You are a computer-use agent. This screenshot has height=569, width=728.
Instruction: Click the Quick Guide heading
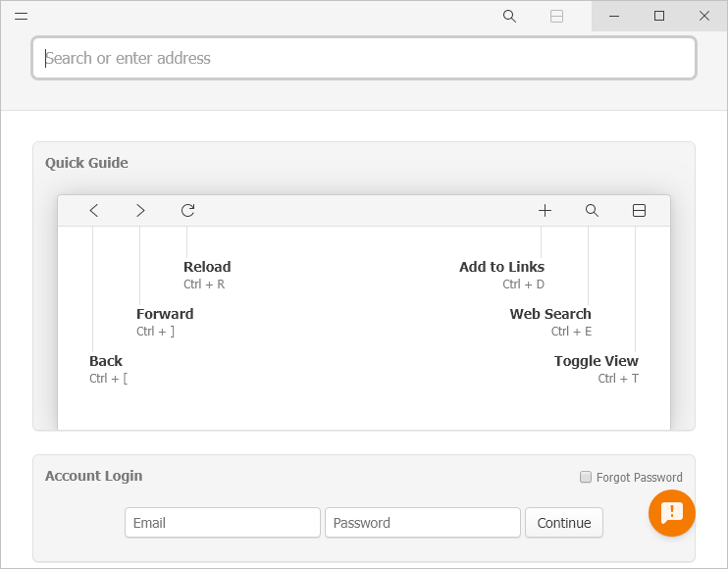tap(86, 163)
